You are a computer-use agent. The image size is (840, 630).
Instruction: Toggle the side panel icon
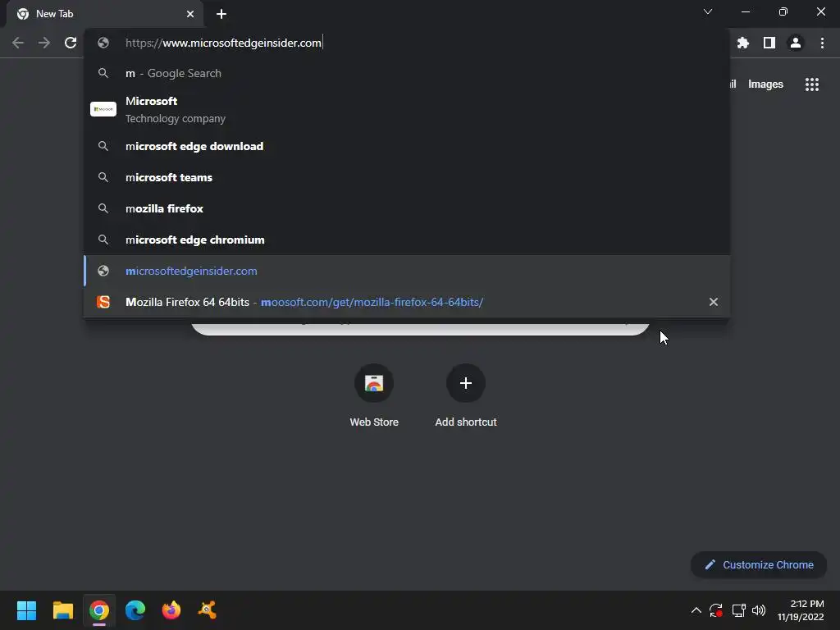pos(769,43)
